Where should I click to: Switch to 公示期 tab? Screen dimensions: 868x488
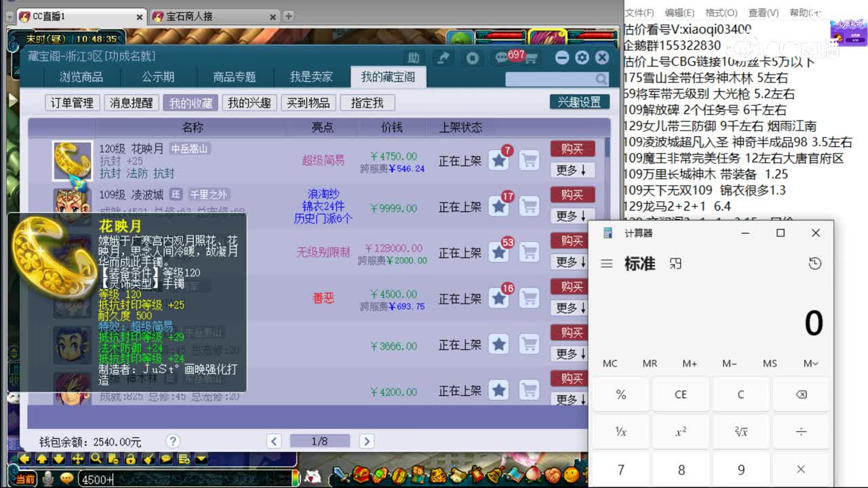(x=158, y=77)
